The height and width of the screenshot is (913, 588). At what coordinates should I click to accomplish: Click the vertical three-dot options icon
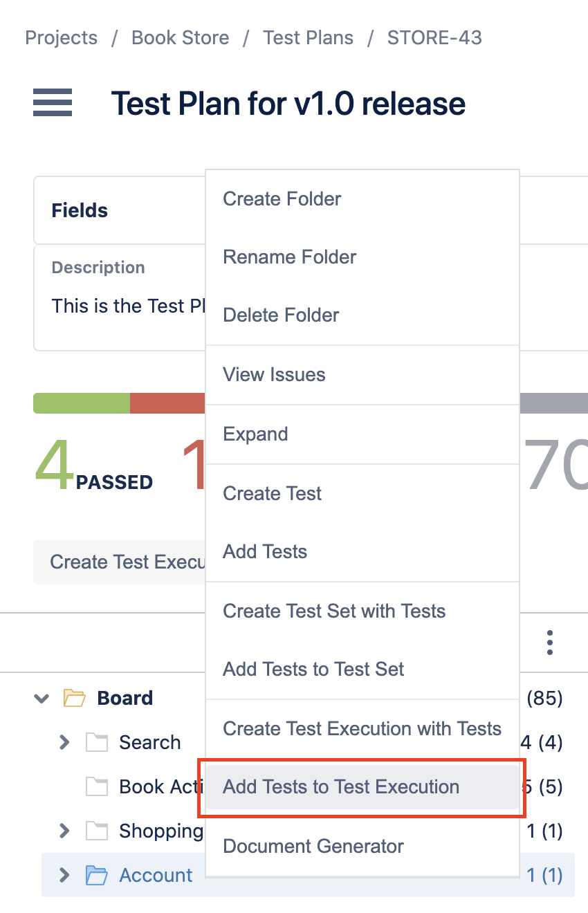[550, 643]
